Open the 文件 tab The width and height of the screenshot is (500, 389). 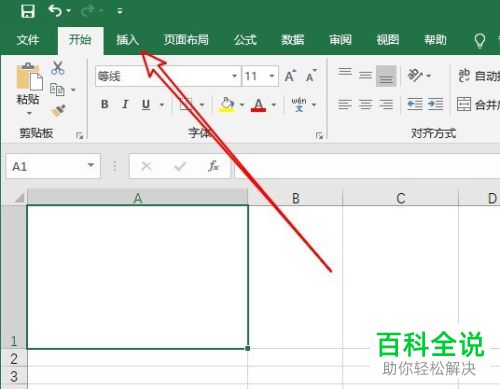(28, 40)
